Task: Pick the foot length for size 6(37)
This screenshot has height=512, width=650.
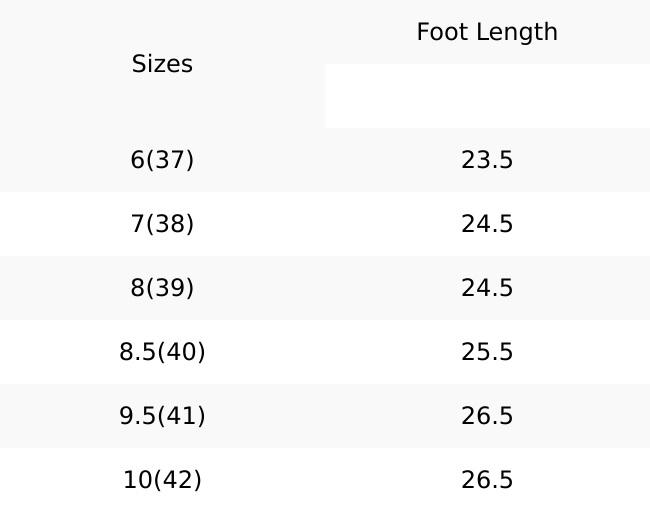Action: coord(487,160)
